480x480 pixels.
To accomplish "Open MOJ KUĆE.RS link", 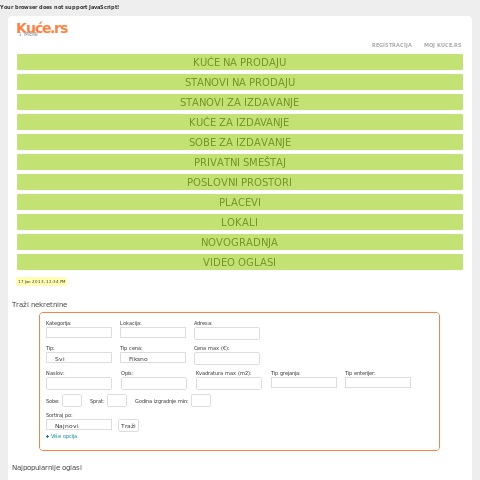I will (x=442, y=45).
